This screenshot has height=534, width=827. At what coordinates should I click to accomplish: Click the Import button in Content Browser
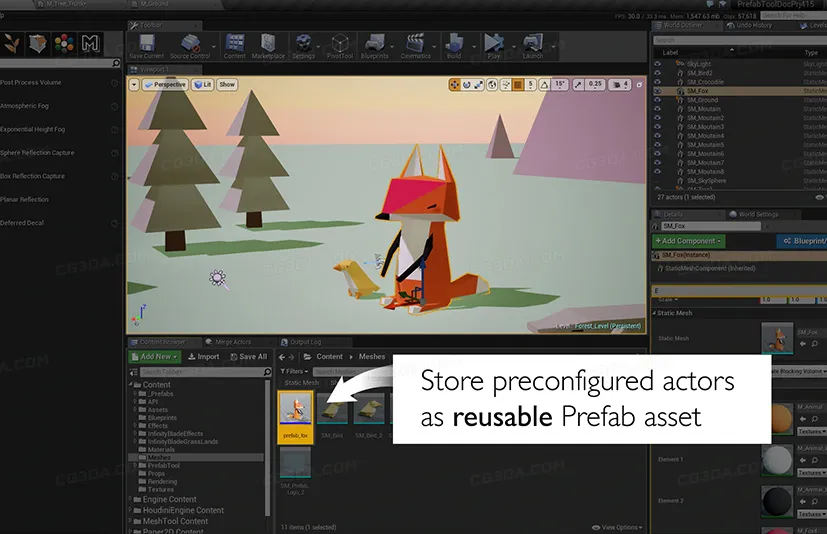point(204,357)
